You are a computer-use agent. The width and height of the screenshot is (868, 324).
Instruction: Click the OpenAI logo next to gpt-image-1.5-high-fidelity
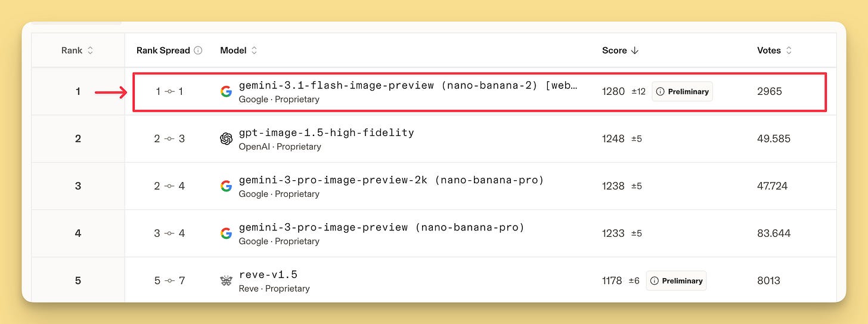pyautogui.click(x=226, y=138)
